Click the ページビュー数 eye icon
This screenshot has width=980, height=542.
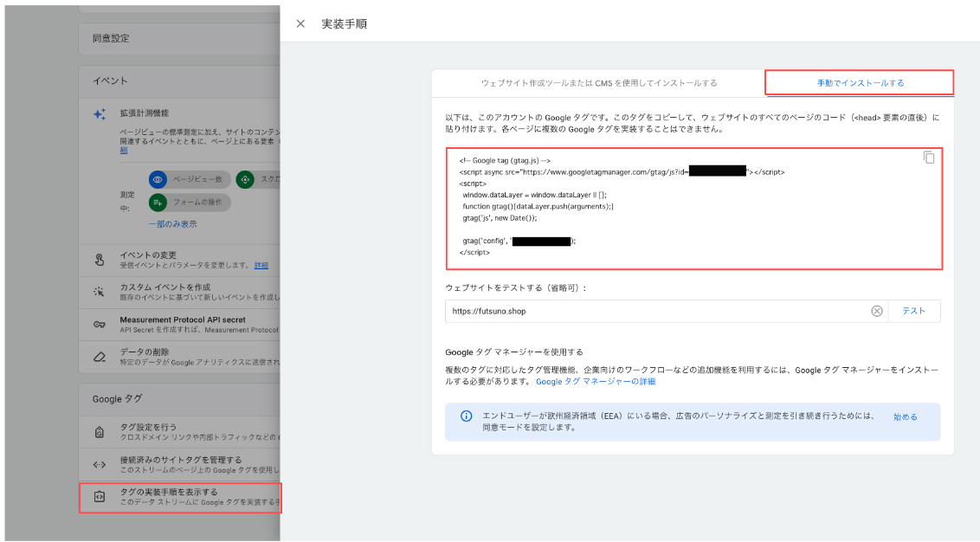tap(158, 179)
